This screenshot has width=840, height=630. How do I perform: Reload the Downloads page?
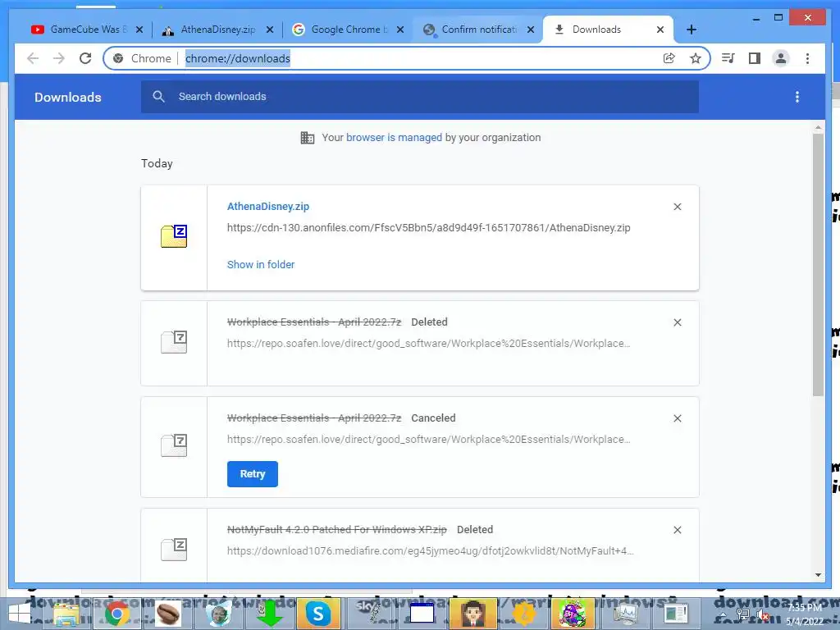85,58
